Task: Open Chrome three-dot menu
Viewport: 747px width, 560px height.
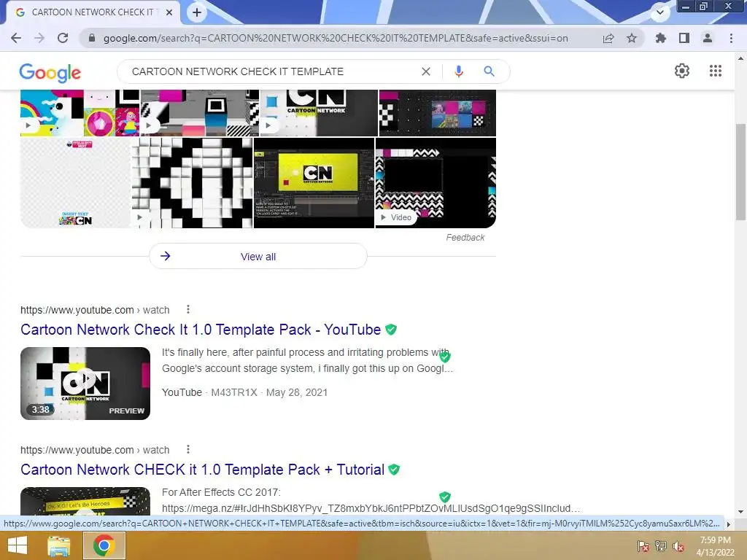Action: point(731,38)
